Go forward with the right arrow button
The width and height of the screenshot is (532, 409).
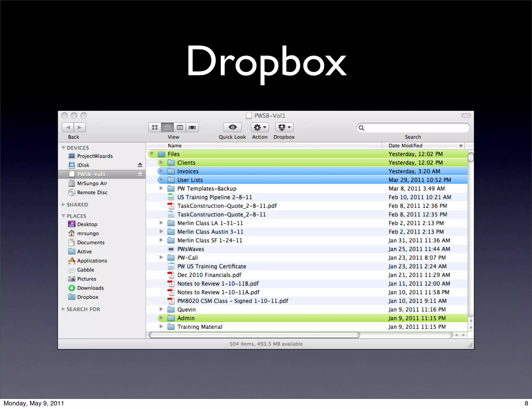(x=80, y=127)
